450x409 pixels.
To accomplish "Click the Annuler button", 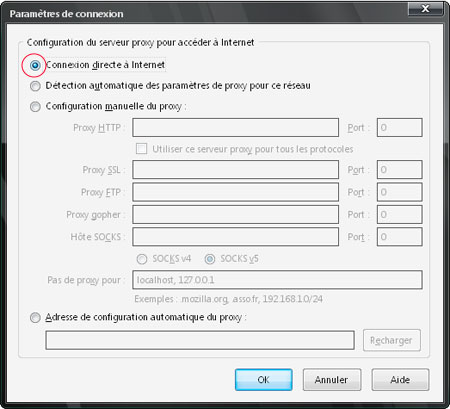I will [x=332, y=380].
